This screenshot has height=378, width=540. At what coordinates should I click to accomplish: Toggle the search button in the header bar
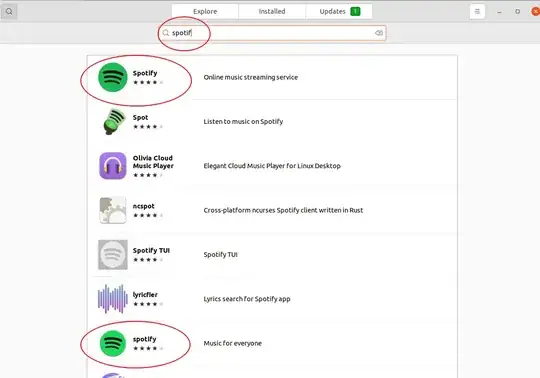pyautogui.click(x=9, y=11)
